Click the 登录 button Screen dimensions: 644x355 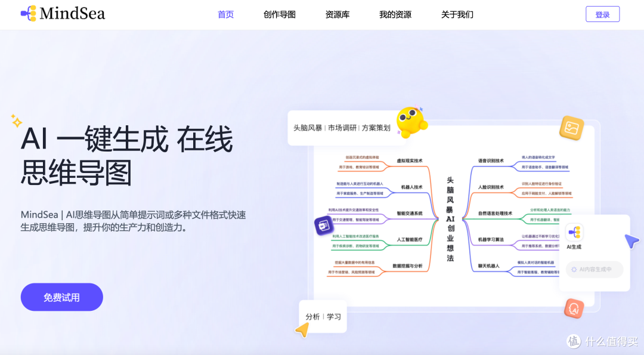pos(602,14)
